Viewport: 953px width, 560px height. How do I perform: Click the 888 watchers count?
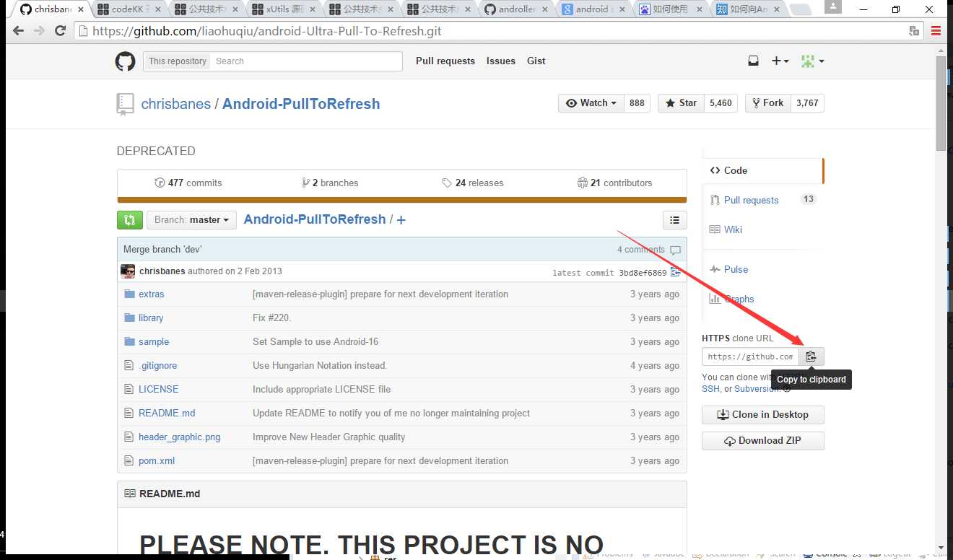637,103
